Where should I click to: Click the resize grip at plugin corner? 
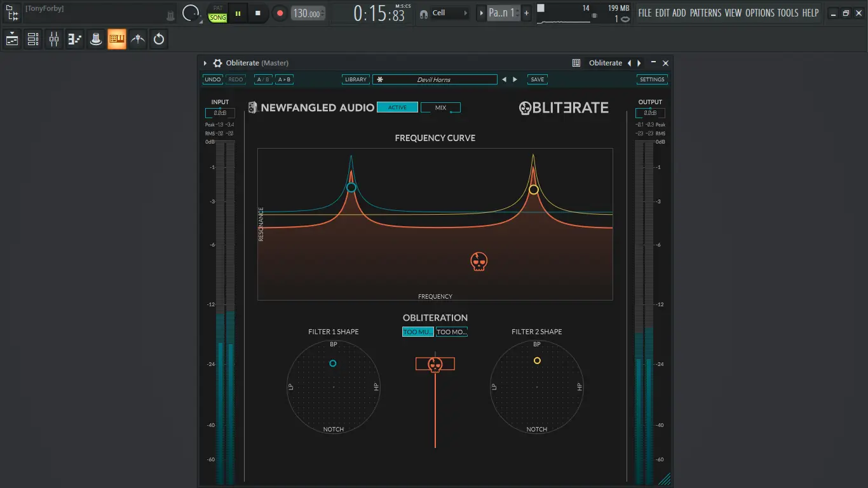point(664,479)
